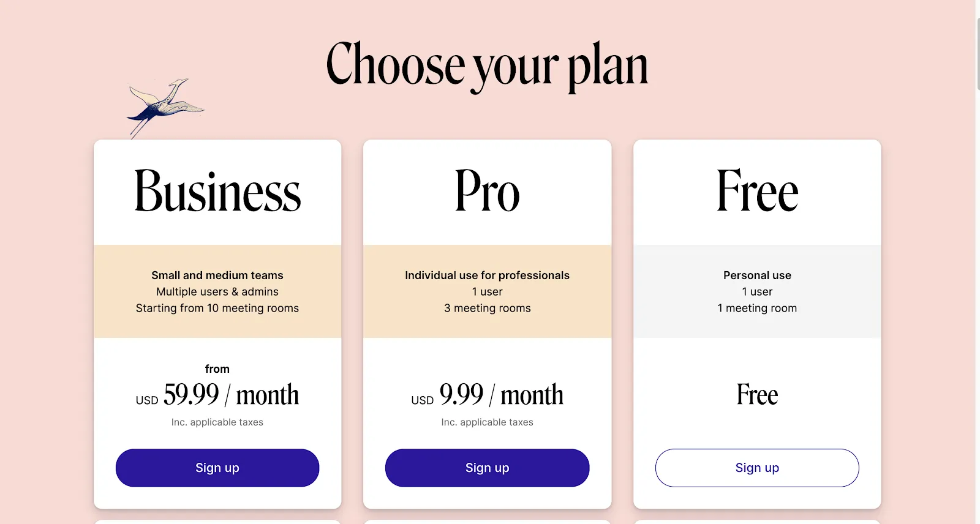Click the USD 9.99 / month price
Viewport: 980px width, 524px height.
pos(487,395)
